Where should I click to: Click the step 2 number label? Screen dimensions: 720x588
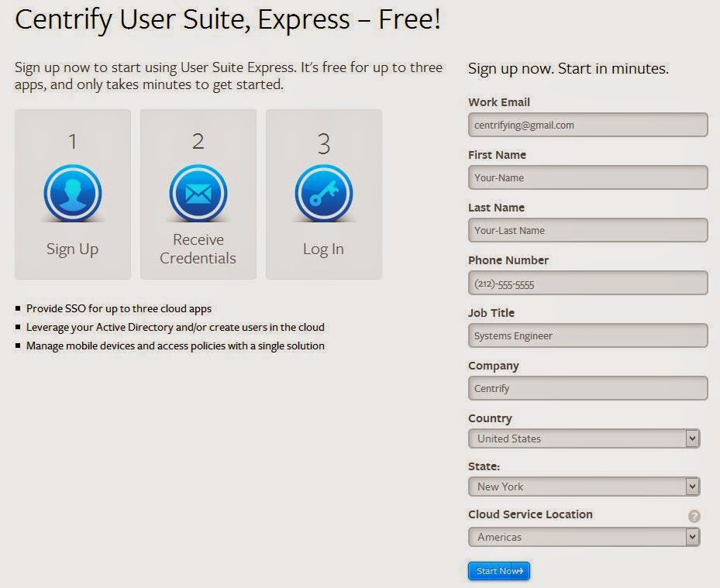coord(198,142)
